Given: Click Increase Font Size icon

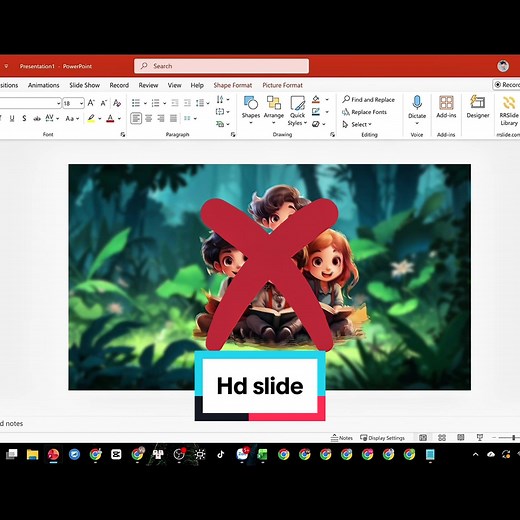Looking at the screenshot, I should 91,103.
